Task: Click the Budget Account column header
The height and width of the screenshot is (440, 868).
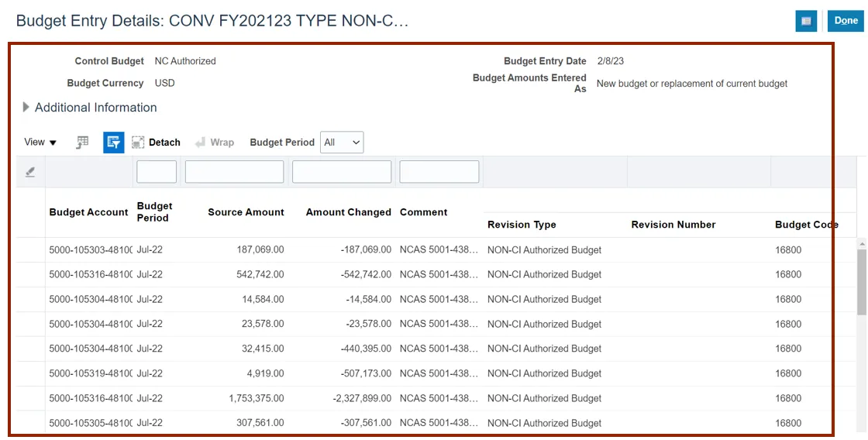Action: click(x=88, y=212)
